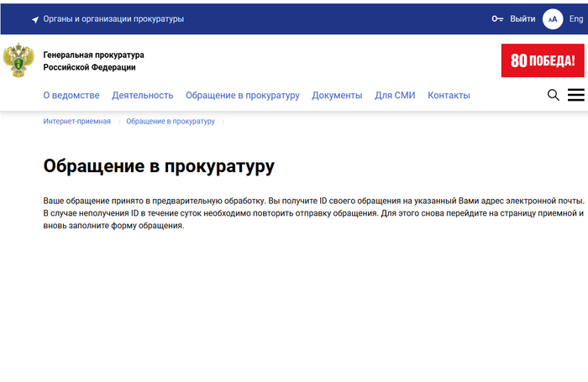Expand the 'Деятельность' navigation menu
Viewport: 588px width, 382px height.
pos(143,96)
